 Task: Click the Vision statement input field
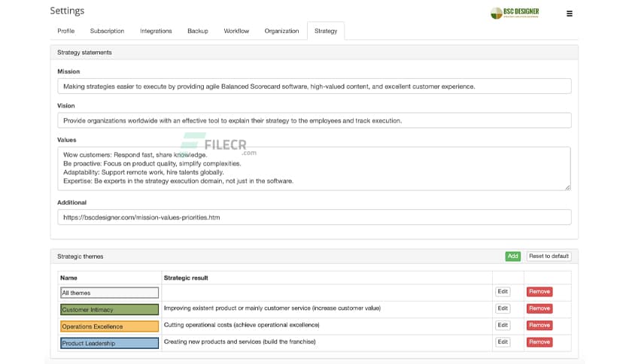[314, 120]
